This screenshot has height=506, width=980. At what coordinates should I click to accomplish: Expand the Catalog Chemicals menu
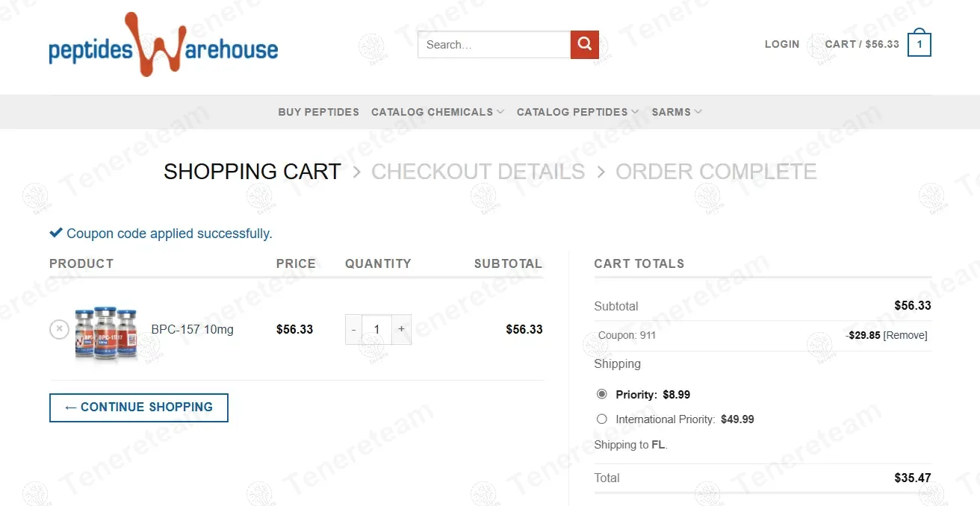point(438,112)
